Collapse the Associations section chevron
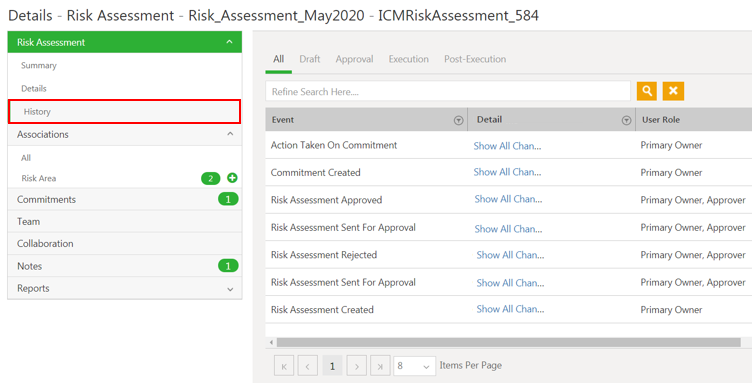 [x=230, y=134]
